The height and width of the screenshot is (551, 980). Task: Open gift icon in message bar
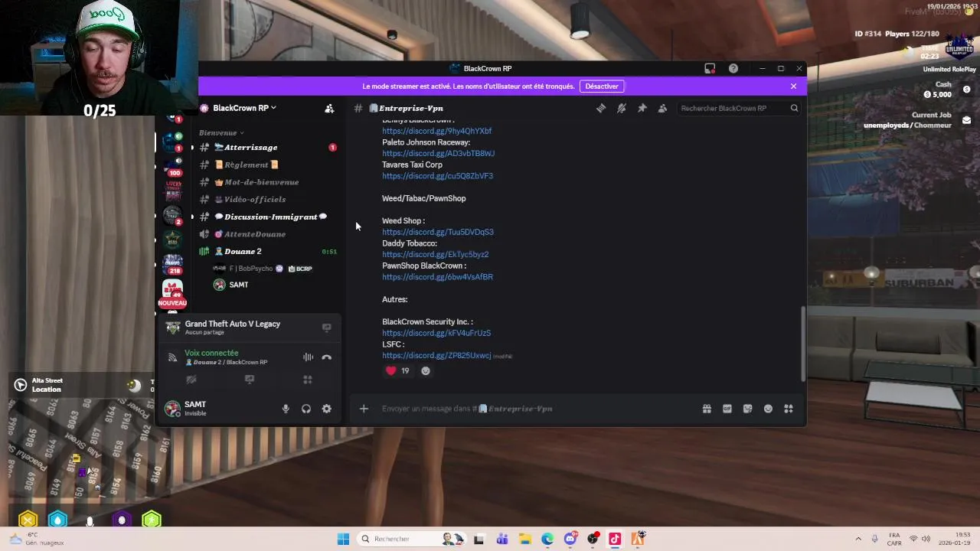pyautogui.click(x=707, y=409)
